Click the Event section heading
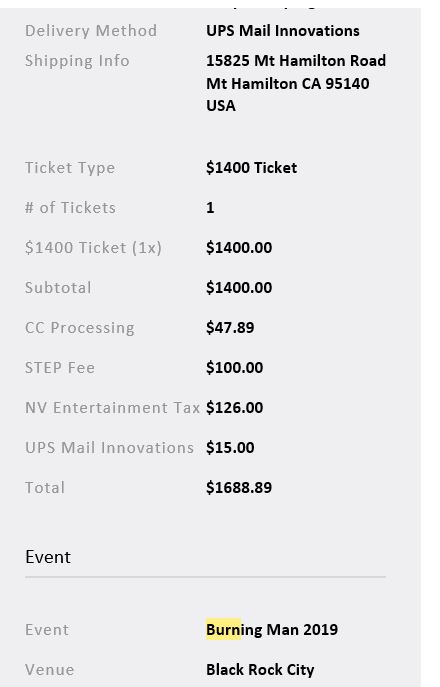This screenshot has width=440, height=687. pyautogui.click(x=48, y=557)
